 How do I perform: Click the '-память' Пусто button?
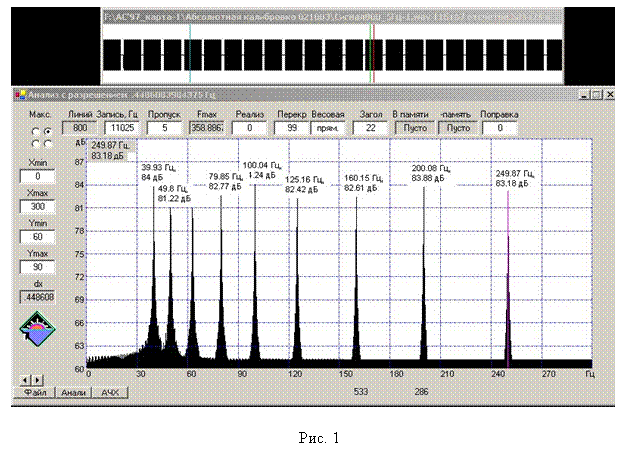457,128
